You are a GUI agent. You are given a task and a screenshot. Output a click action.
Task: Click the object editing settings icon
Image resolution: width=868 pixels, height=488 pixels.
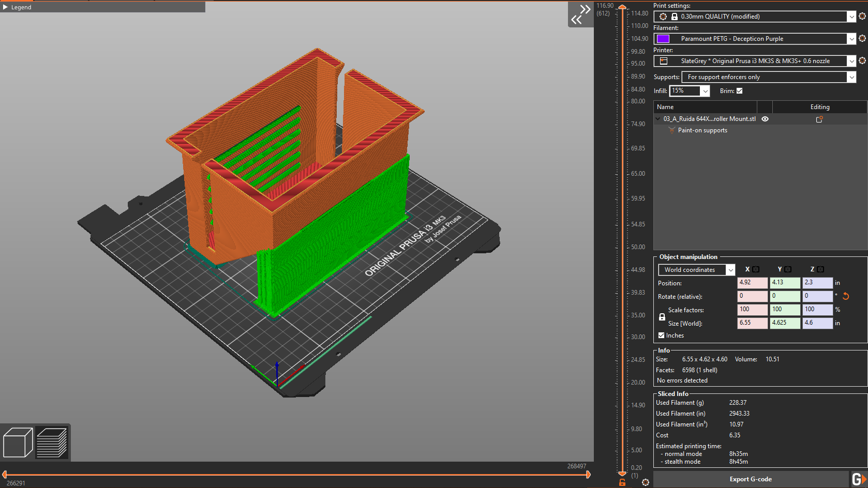click(x=819, y=119)
